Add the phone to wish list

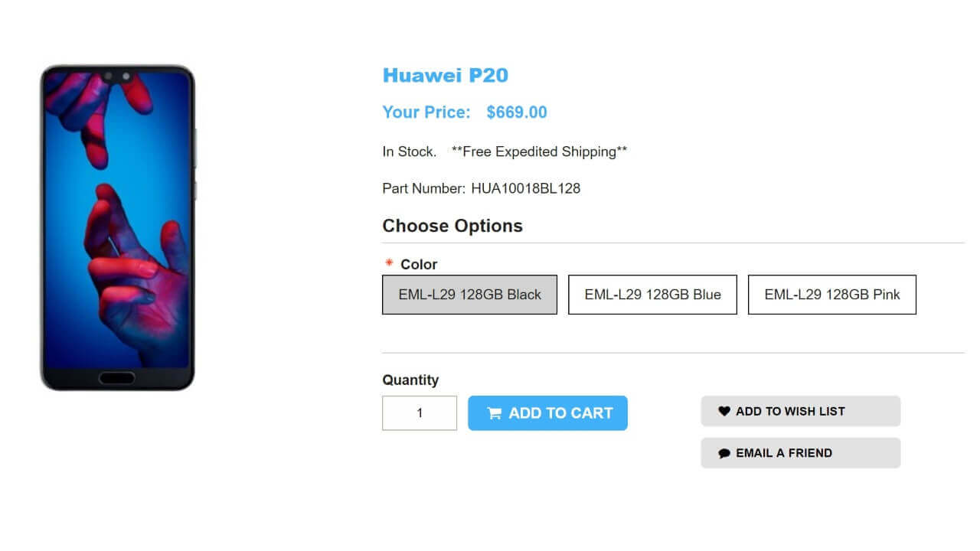pos(800,411)
